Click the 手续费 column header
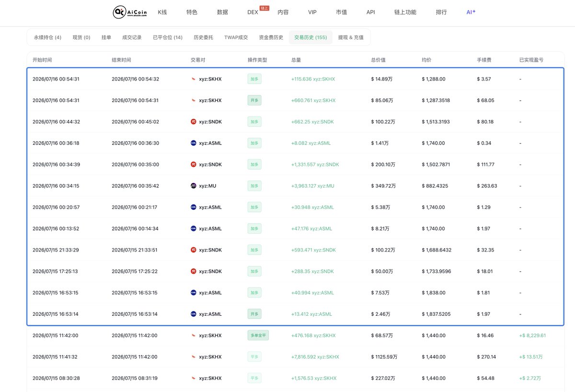 (484, 60)
